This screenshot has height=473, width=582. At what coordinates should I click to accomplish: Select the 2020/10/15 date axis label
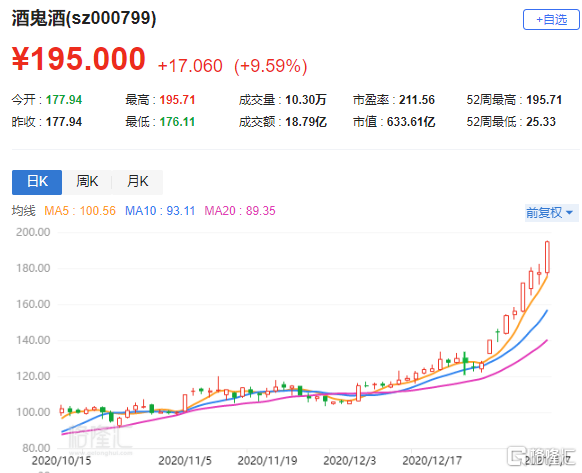61,461
